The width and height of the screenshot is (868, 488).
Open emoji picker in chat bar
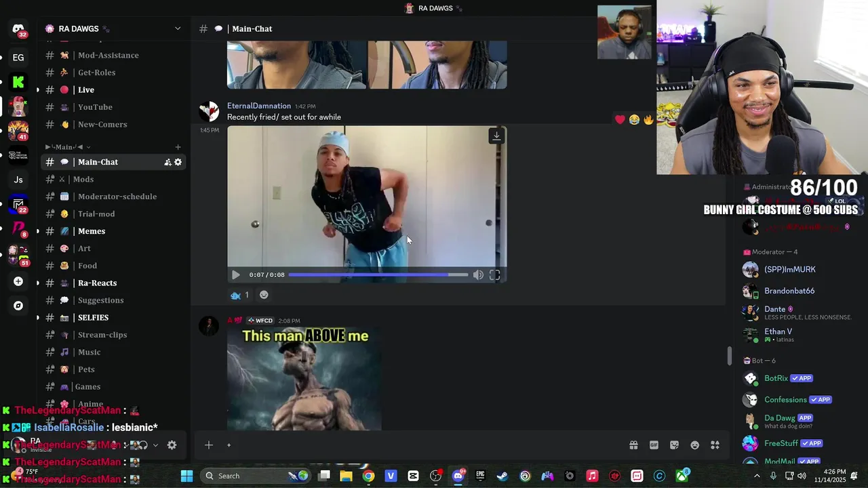(x=694, y=445)
